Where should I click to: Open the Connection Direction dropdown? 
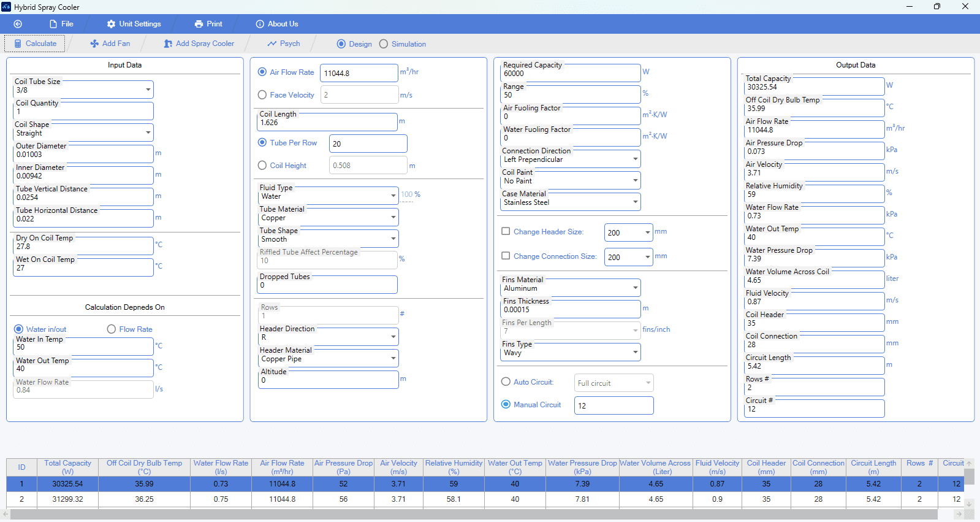[571, 159]
